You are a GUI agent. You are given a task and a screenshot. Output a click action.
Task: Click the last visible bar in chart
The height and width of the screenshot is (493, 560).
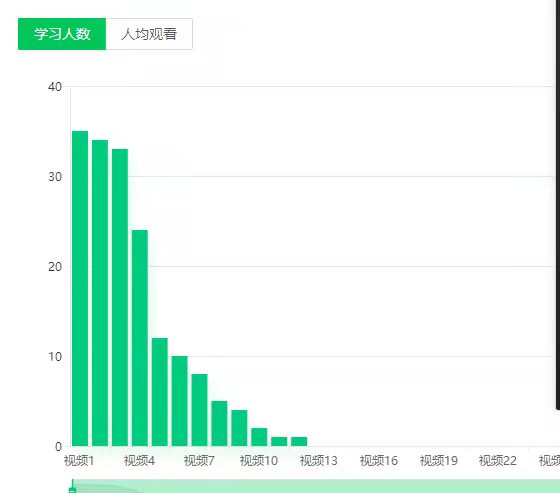click(x=299, y=442)
